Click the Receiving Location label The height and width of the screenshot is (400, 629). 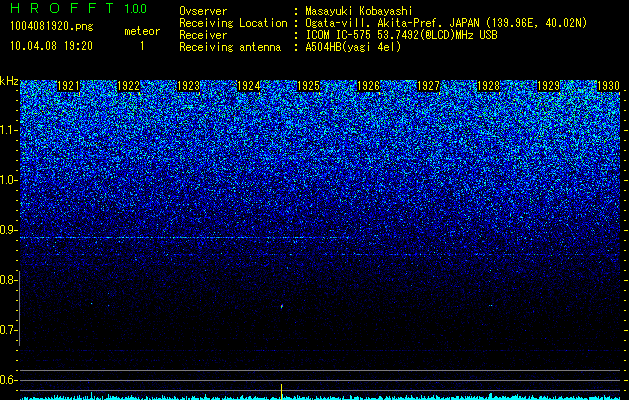pyautogui.click(x=233, y=23)
